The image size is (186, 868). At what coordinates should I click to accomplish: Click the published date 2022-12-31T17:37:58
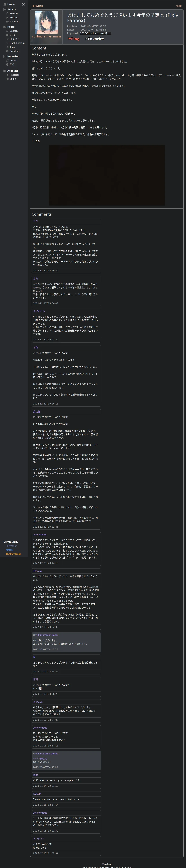(93, 26)
